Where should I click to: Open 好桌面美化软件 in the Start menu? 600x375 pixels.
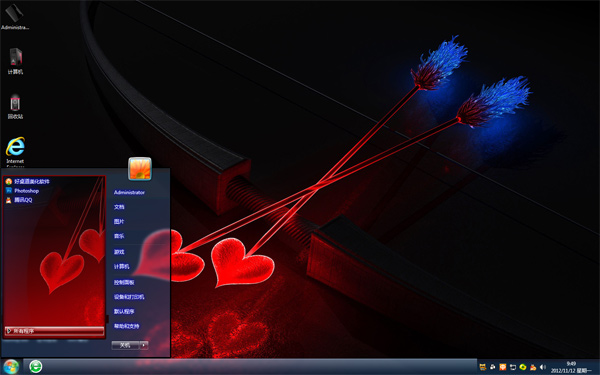click(x=28, y=181)
